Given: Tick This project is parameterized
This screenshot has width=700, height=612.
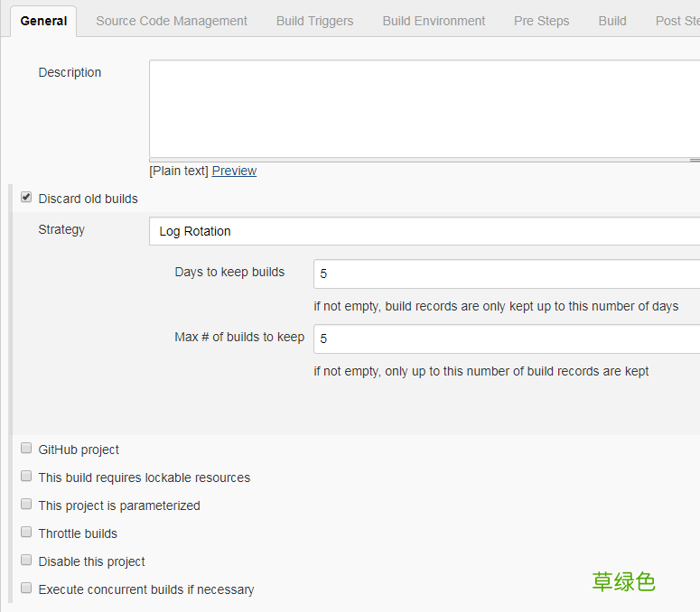Looking at the screenshot, I should click(x=26, y=504).
